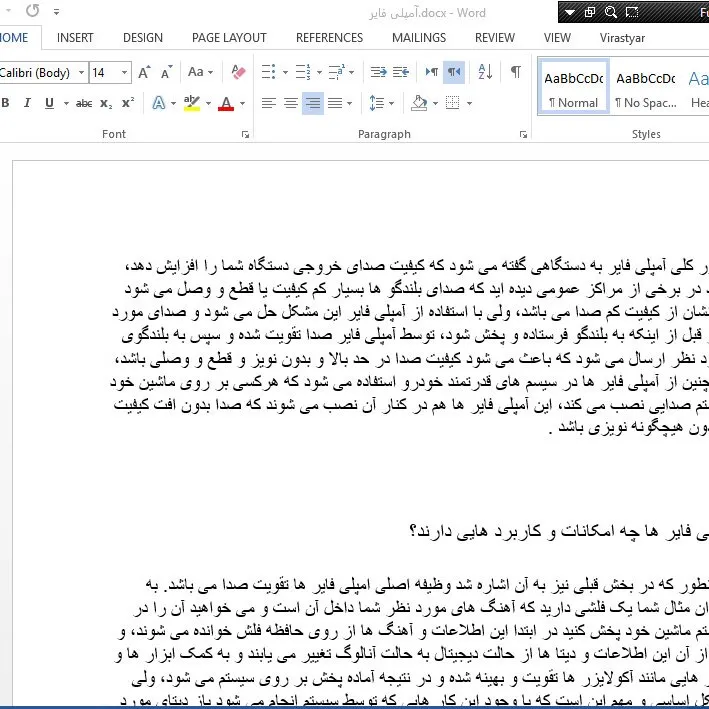This screenshot has height=709, width=709.
Task: Apply the No Spacing style
Action: (x=645, y=88)
